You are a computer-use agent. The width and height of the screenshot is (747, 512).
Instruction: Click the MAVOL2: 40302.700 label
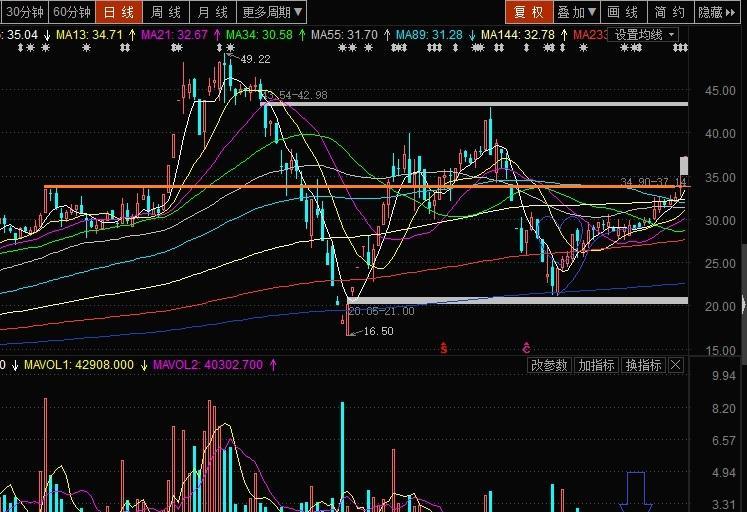(208, 365)
